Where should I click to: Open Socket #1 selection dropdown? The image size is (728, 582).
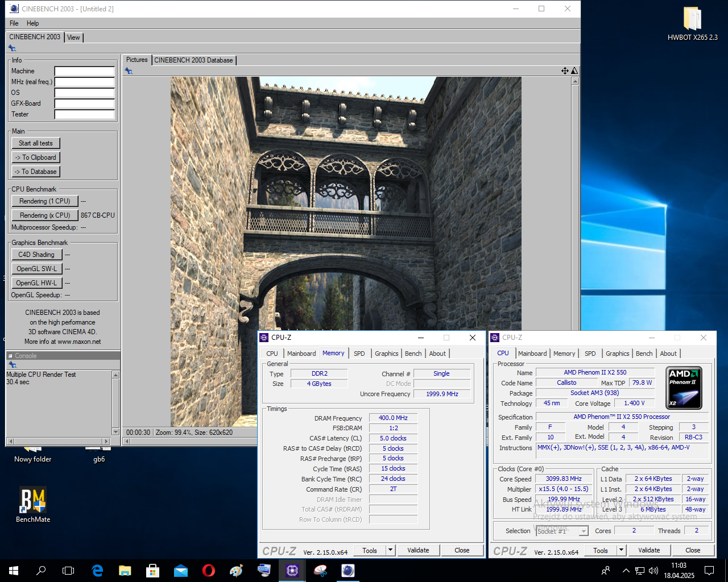pyautogui.click(x=562, y=531)
